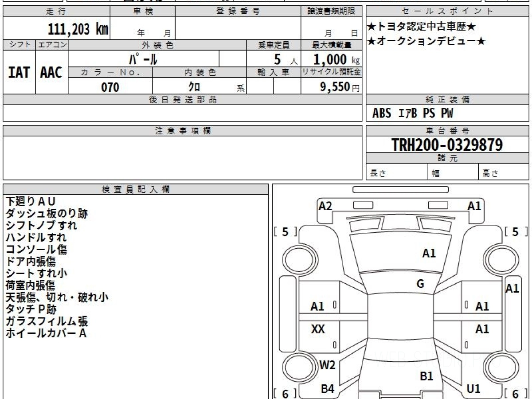Screen dimensions: 532x399
Task: Click the inspector note ドア内張傷
Action: 31,261
